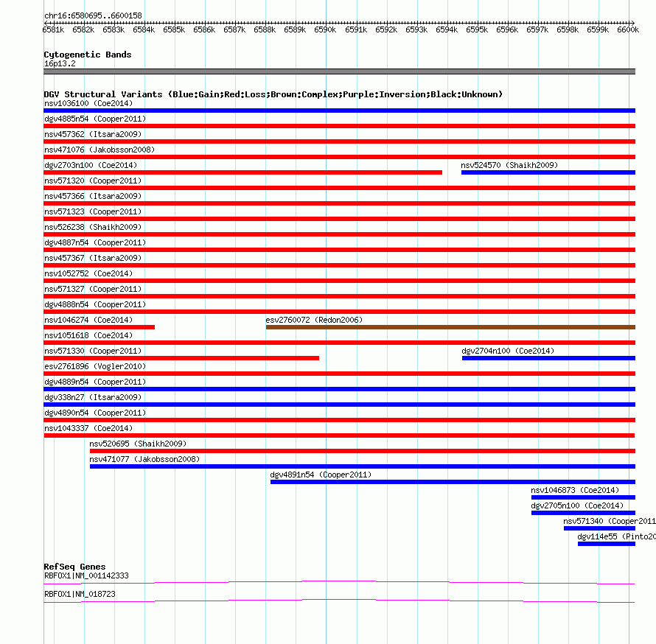Image resolution: width=656 pixels, height=644 pixels.
Task: Open variant dgv4885n54 (Cooper2011)
Action: 95,119
